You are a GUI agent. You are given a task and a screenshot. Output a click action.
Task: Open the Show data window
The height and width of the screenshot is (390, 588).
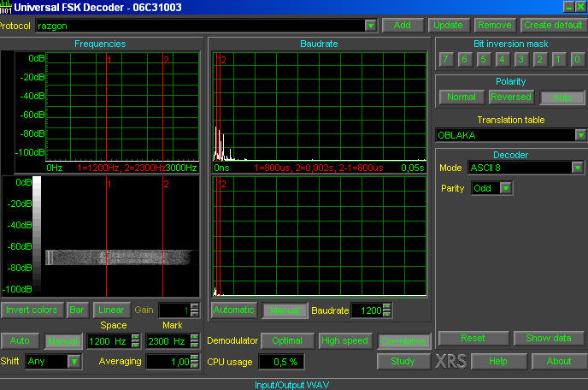point(548,338)
